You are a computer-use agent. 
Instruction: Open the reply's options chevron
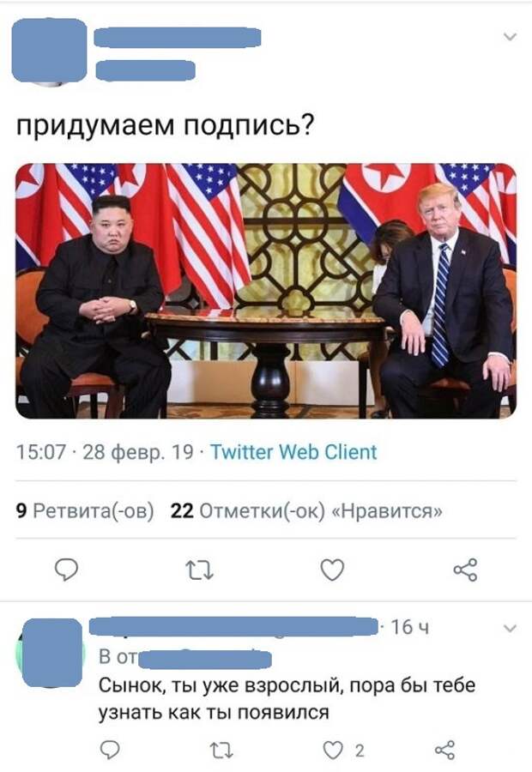coord(511,628)
